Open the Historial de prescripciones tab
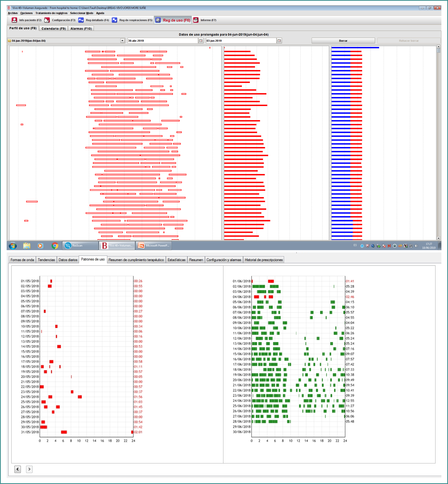 [x=264, y=260]
